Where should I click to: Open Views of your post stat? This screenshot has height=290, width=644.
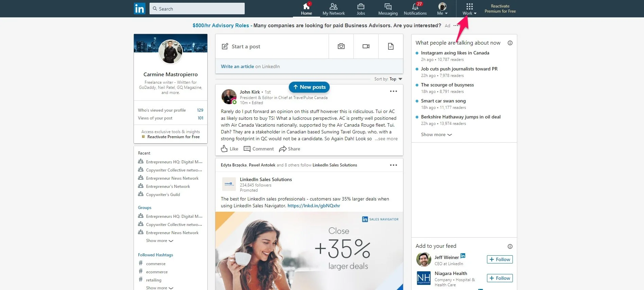coord(171,118)
